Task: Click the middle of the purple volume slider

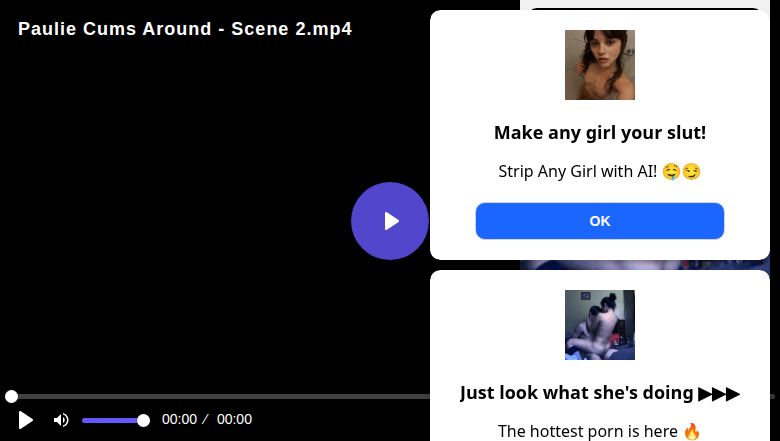Action: point(112,420)
